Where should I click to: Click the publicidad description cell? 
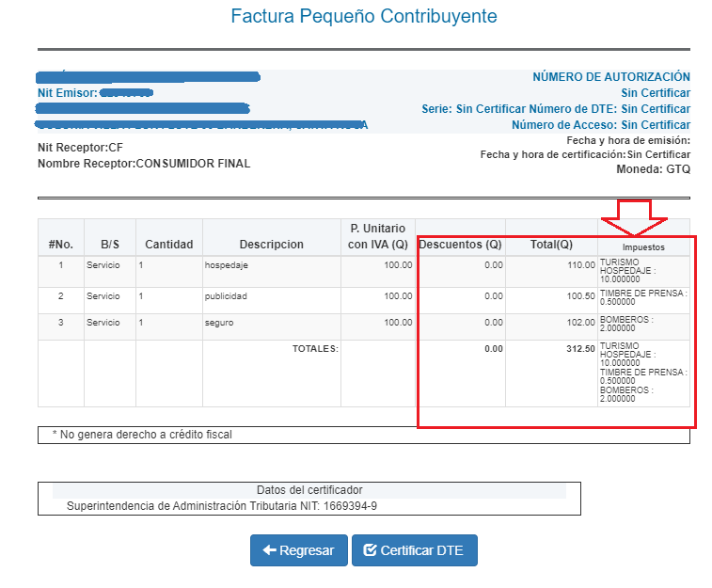pyautogui.click(x=229, y=295)
